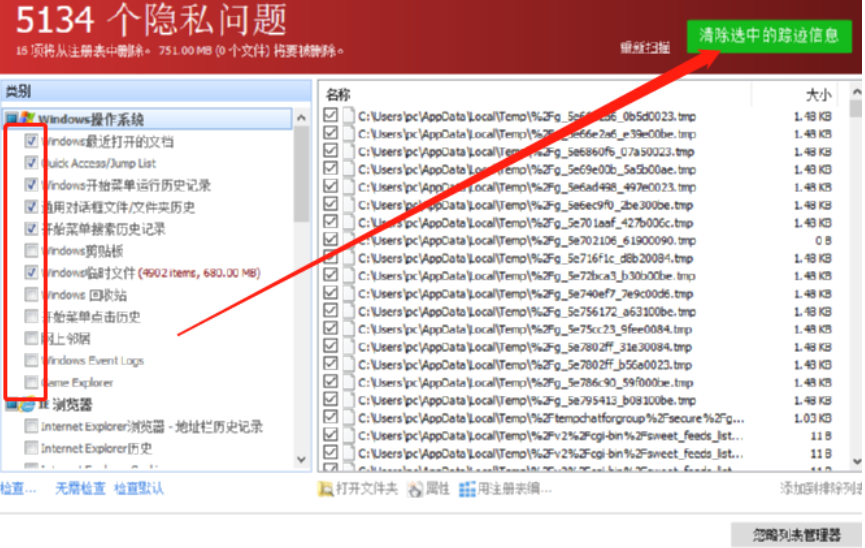The height and width of the screenshot is (548, 865).
Task: Click file icon of 61900090.tmp row
Action: click(x=349, y=240)
